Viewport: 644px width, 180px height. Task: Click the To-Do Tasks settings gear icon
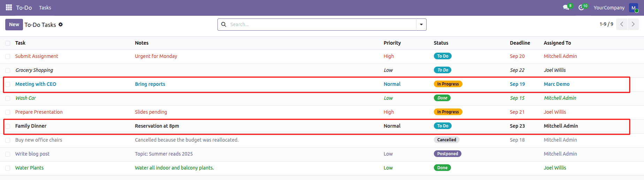[61, 24]
